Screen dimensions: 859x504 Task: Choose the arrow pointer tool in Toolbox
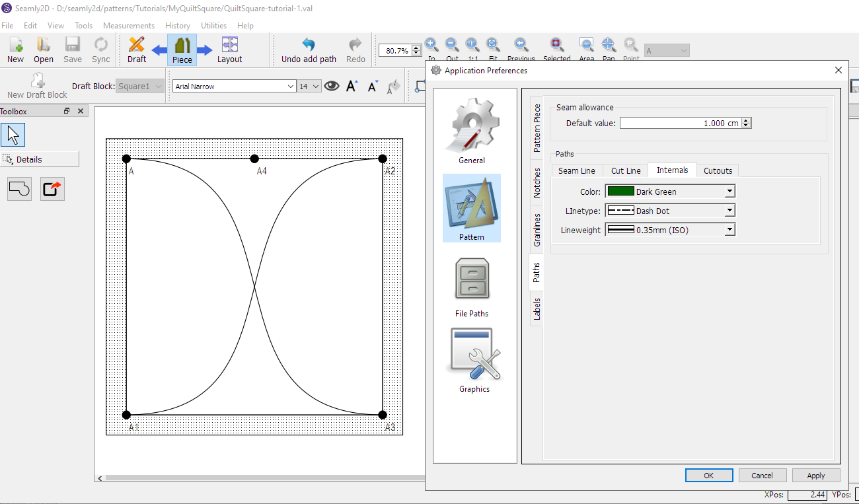pyautogui.click(x=13, y=135)
